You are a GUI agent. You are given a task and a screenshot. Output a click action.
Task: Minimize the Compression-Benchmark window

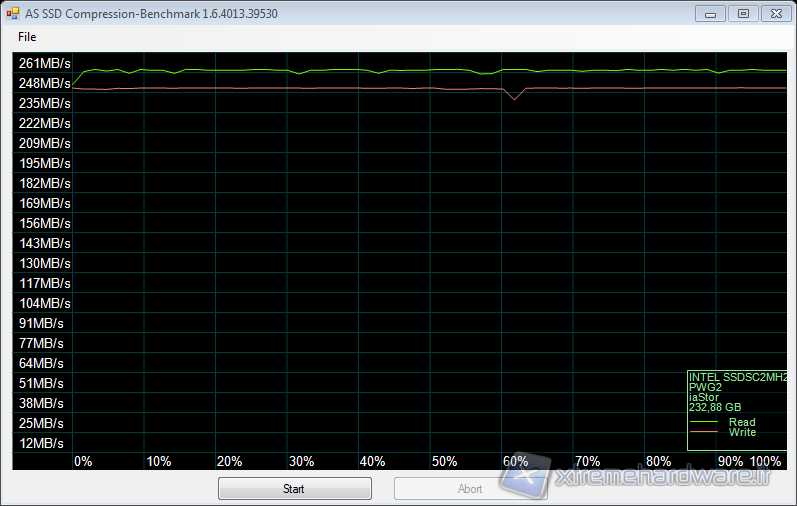711,13
